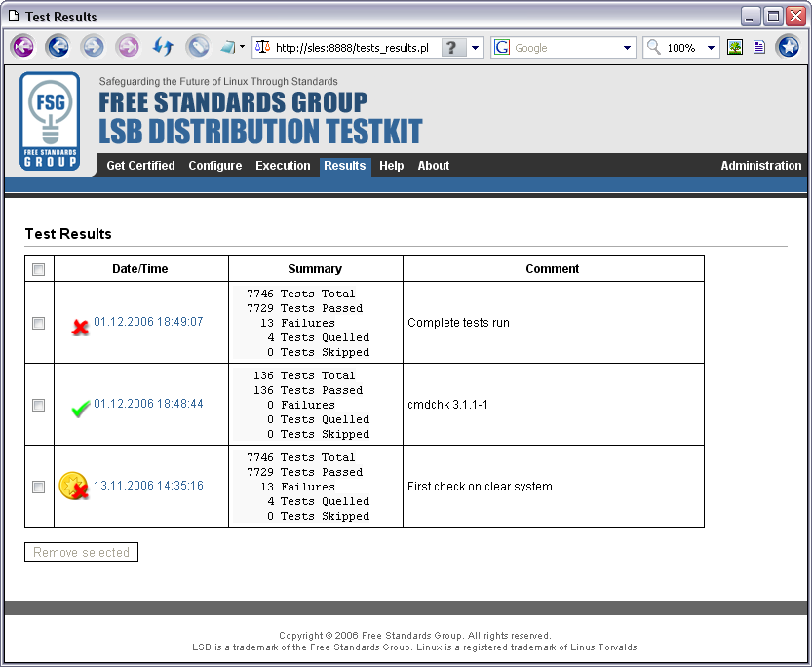Click the gold medal icon beside 13.11.2006
The image size is (812, 667).
(73, 486)
